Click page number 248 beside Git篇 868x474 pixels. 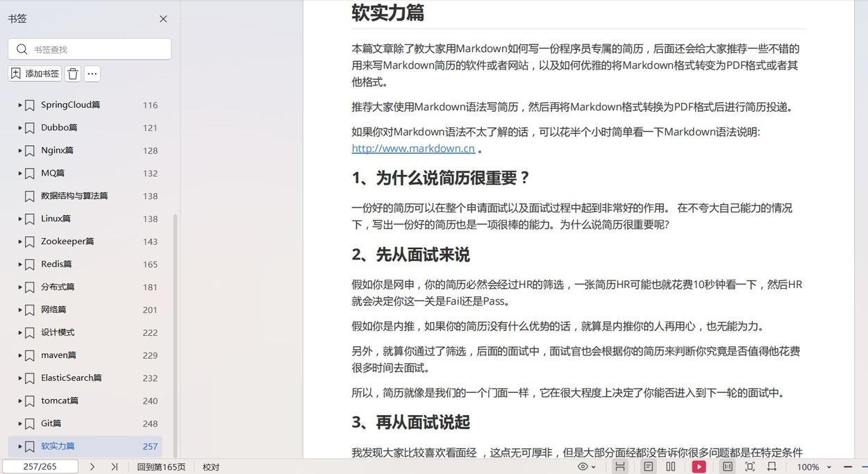[x=150, y=424]
